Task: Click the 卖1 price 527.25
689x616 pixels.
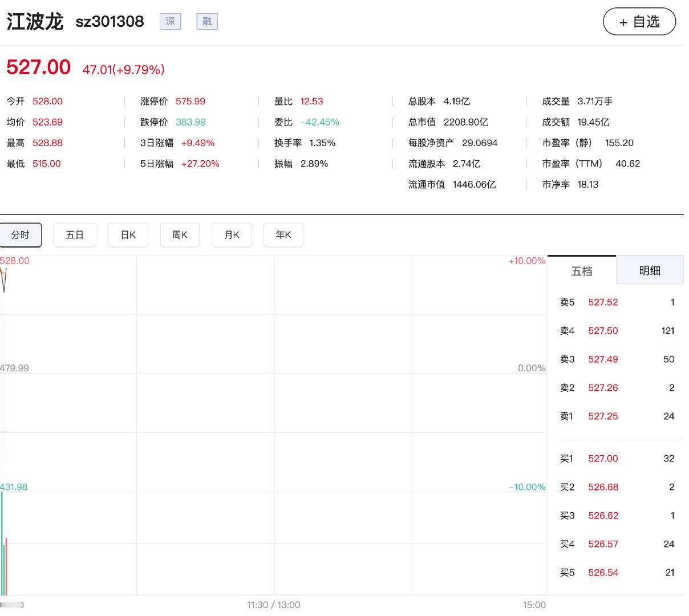Action: point(603,416)
